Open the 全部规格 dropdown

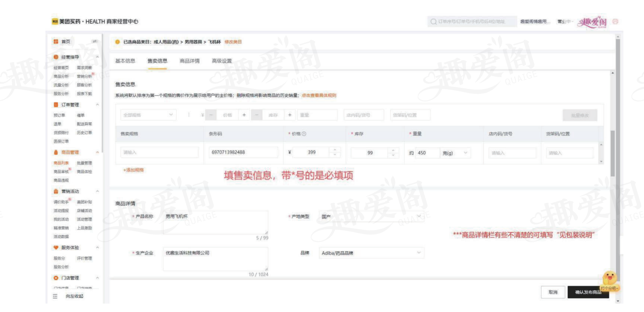[147, 115]
